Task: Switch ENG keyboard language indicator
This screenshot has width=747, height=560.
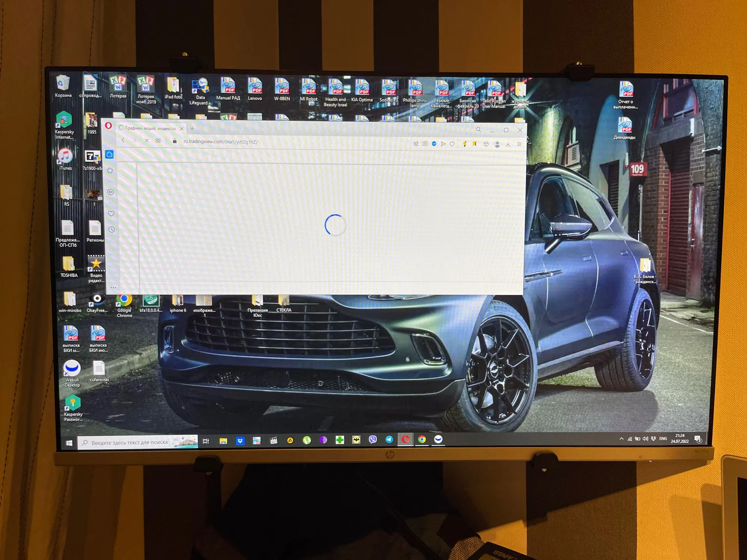Action: coord(663,439)
